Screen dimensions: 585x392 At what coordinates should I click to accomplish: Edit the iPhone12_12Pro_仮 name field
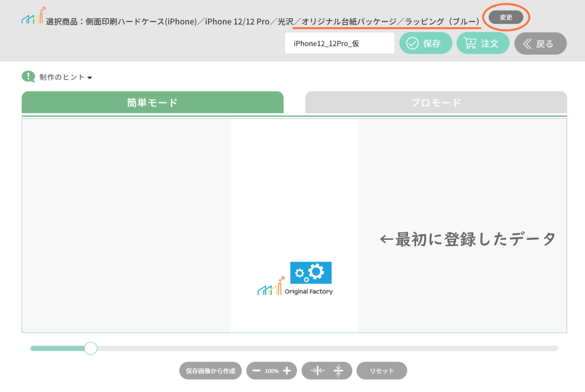click(340, 43)
